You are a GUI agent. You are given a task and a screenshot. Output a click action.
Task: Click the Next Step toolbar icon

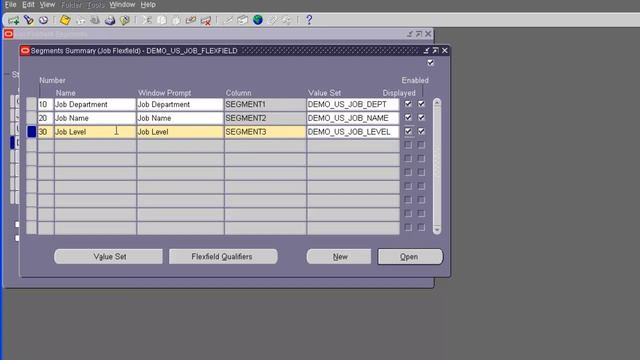click(x=80, y=20)
